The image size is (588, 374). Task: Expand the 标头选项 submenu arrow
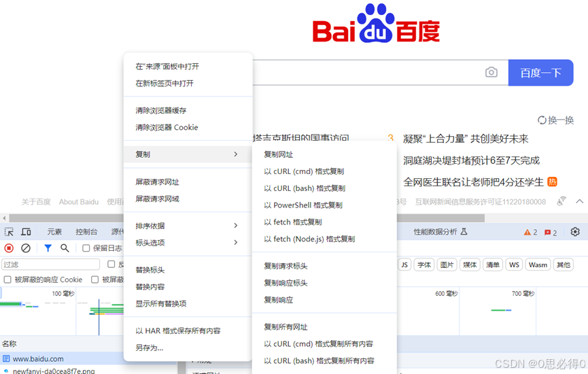pyautogui.click(x=235, y=242)
